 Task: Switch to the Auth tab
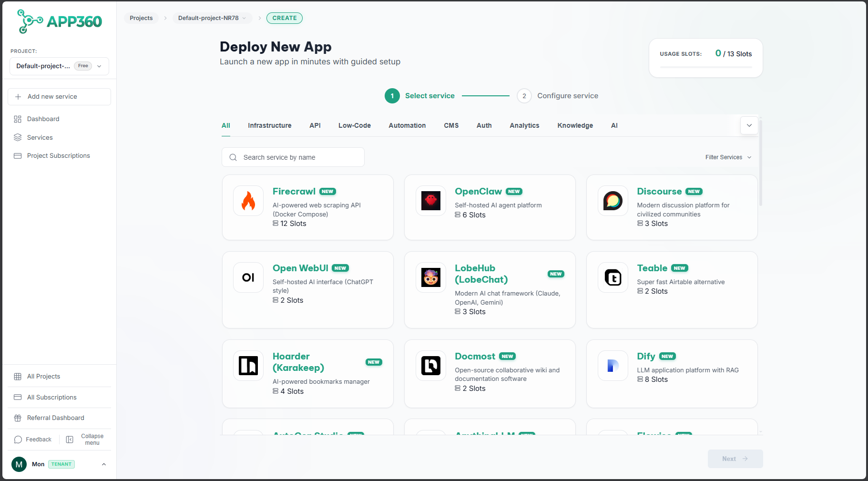(x=484, y=125)
